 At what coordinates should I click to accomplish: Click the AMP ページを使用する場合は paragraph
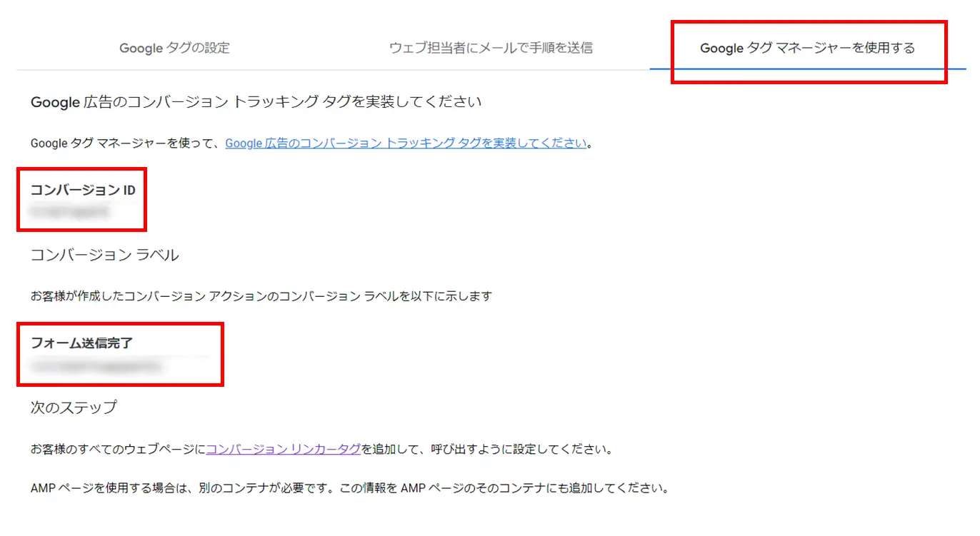tap(349, 490)
